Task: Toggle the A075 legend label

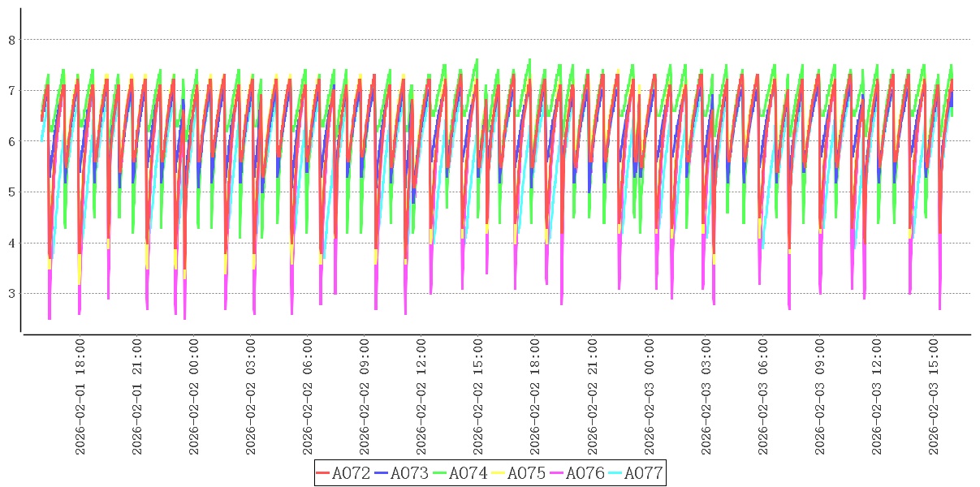Action: pyautogui.click(x=526, y=473)
